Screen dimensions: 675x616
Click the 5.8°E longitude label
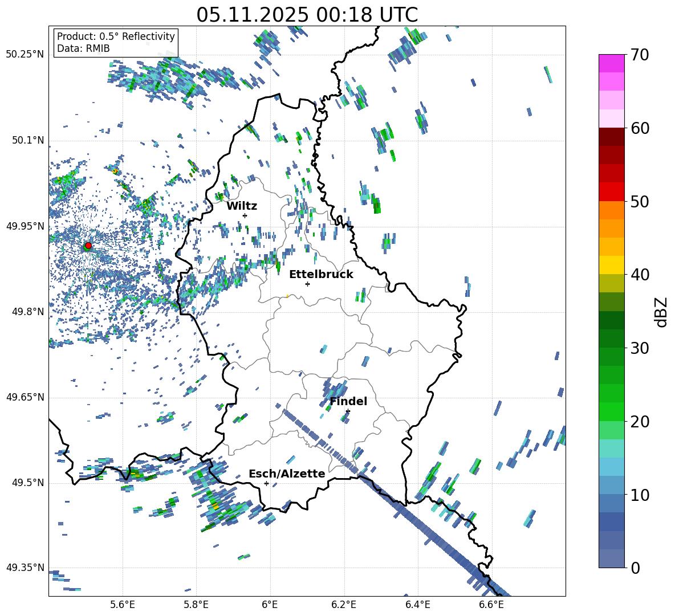196,605
